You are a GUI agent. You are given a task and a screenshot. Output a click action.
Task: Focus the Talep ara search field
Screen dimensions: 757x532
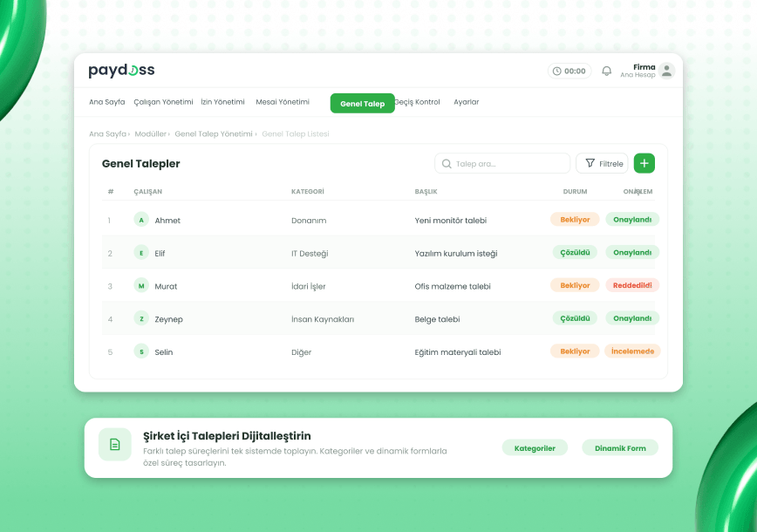coord(502,163)
